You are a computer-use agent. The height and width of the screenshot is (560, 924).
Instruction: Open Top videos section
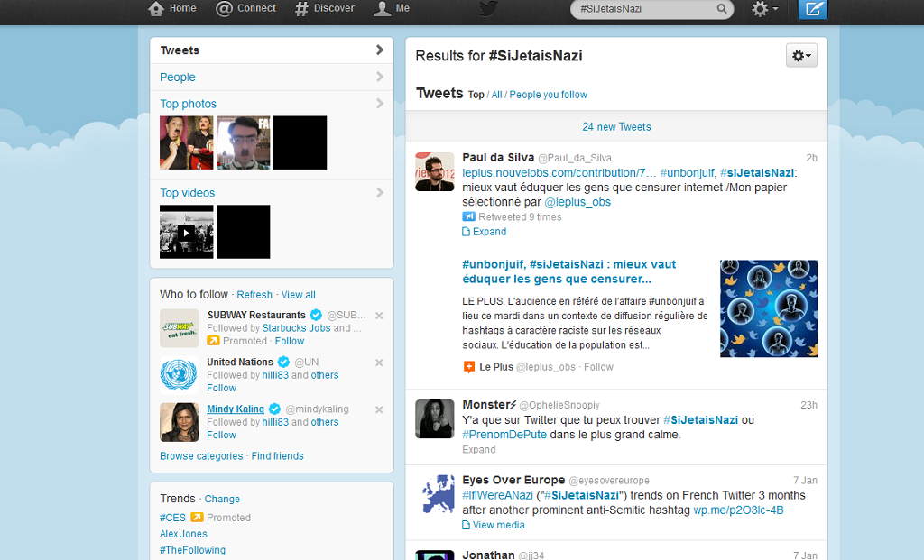[x=188, y=193]
